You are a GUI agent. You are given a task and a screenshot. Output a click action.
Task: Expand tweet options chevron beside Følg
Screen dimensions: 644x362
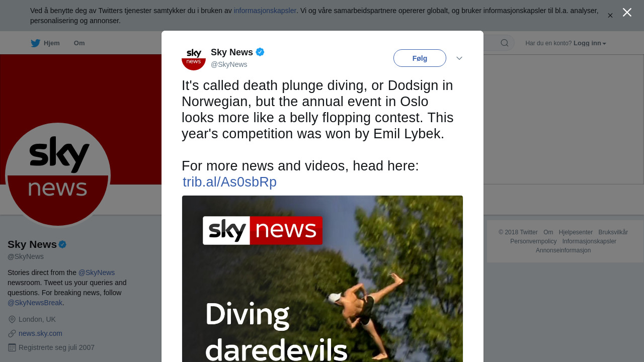tap(459, 58)
